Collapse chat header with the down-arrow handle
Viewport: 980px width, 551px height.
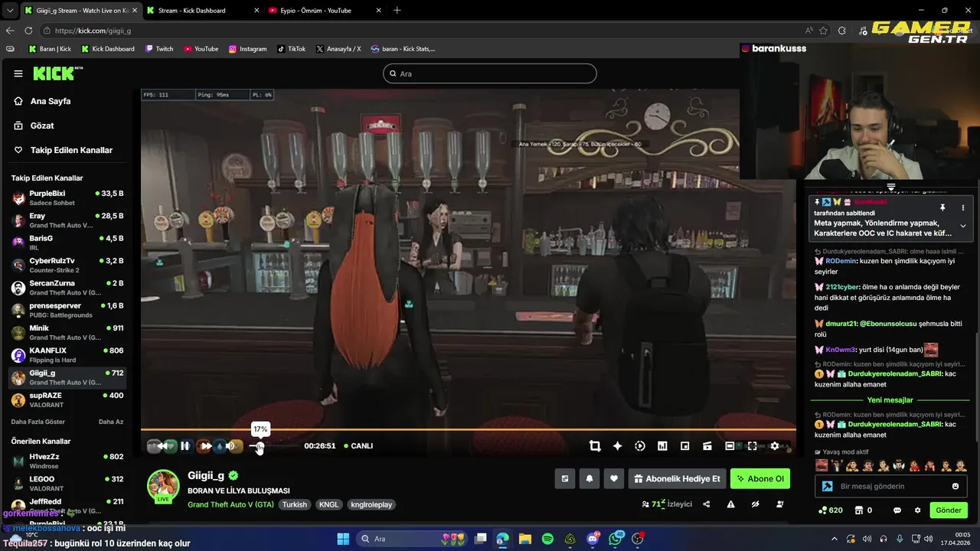tap(891, 187)
